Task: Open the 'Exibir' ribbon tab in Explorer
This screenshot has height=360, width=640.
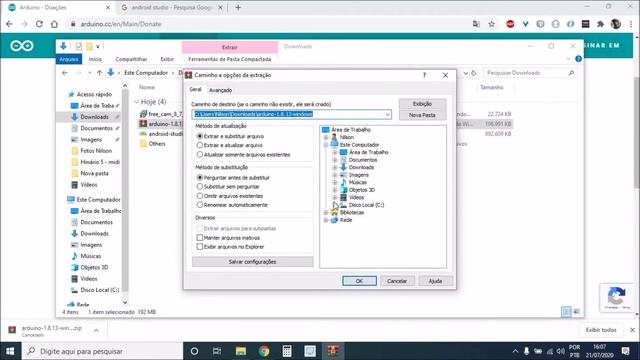Action: click(167, 59)
